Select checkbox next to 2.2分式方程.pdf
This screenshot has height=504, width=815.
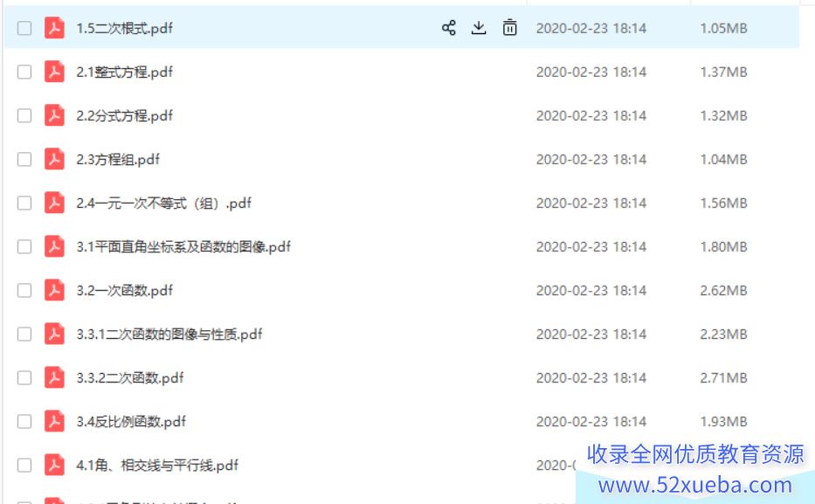click(x=24, y=115)
